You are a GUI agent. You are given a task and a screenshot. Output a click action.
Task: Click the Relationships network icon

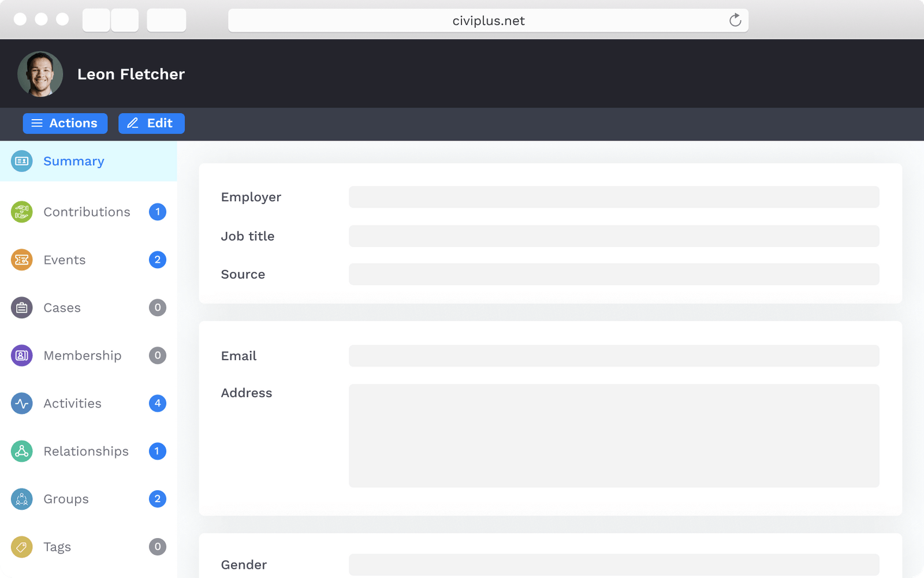pyautogui.click(x=21, y=451)
